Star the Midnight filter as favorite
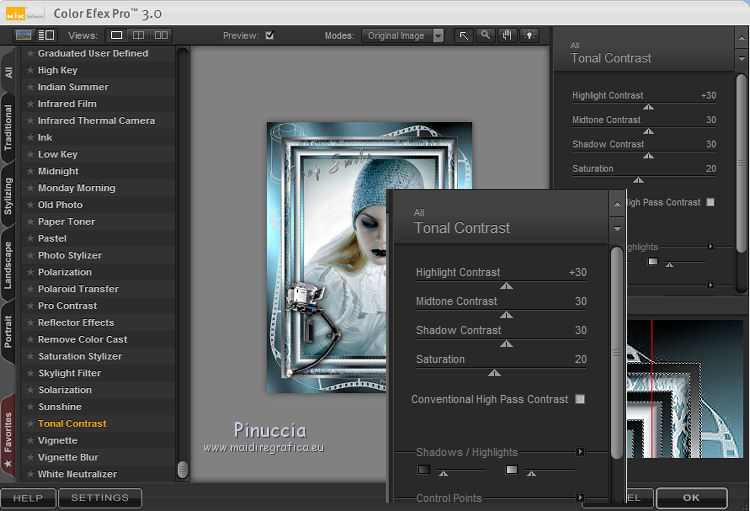 [x=31, y=171]
